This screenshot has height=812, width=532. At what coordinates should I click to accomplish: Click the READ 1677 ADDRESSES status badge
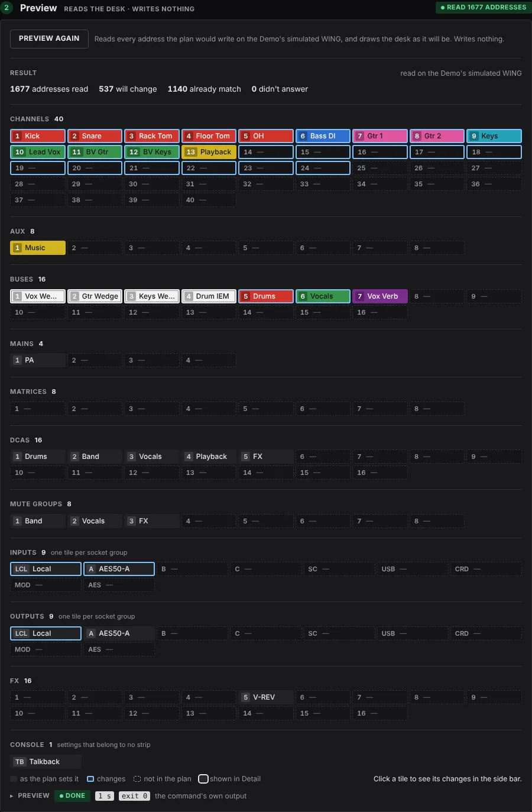(484, 7)
